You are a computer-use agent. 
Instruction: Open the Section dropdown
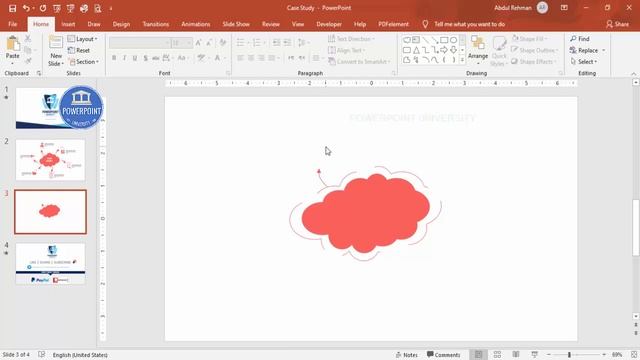coord(84,62)
